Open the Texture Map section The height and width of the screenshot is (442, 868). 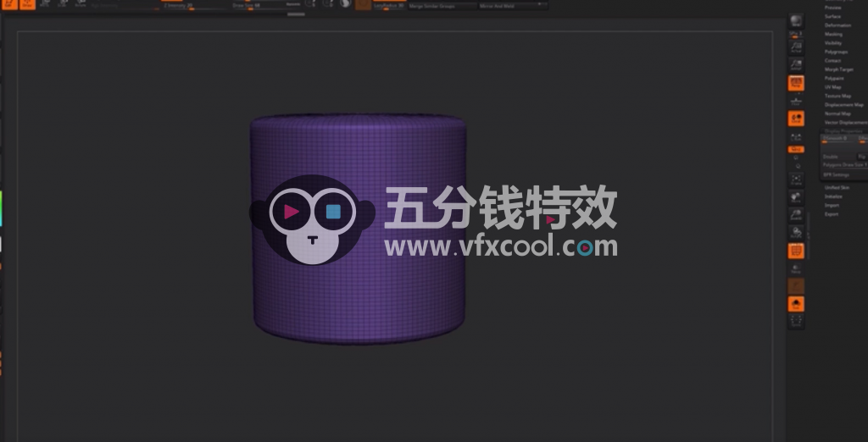(838, 97)
